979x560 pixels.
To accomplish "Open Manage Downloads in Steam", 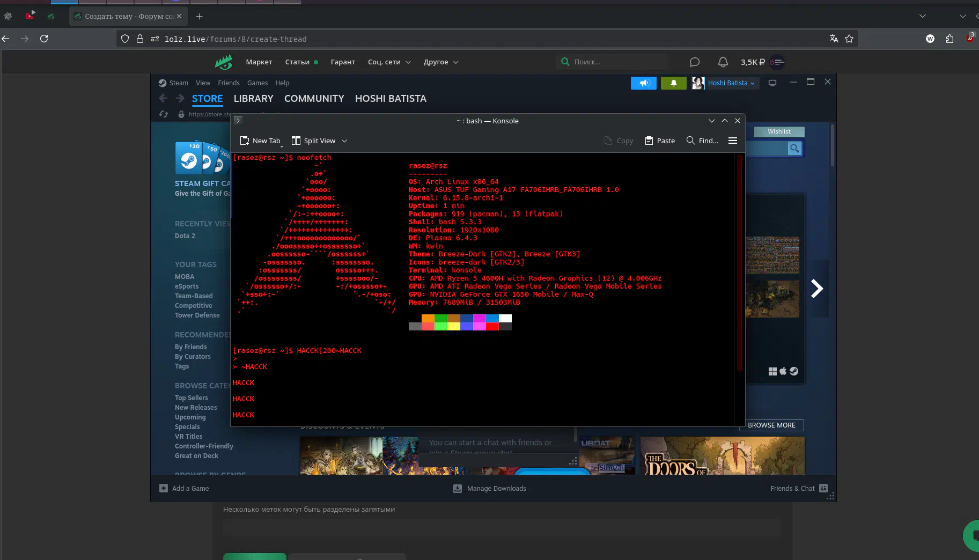I will pos(490,488).
